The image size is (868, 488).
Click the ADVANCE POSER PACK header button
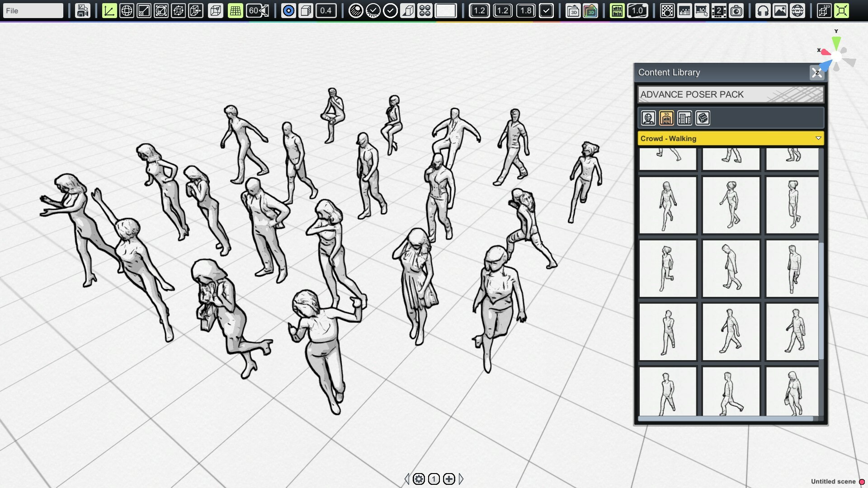pyautogui.click(x=731, y=94)
